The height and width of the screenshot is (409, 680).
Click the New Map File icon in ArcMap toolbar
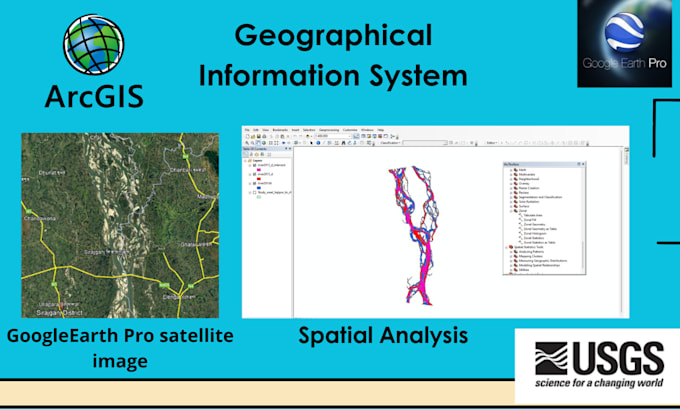point(248,136)
